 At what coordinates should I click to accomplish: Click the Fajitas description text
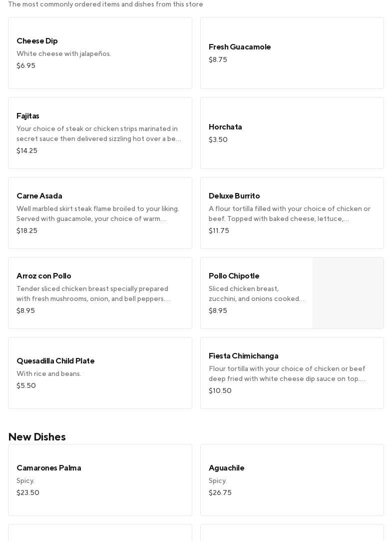pos(98,134)
